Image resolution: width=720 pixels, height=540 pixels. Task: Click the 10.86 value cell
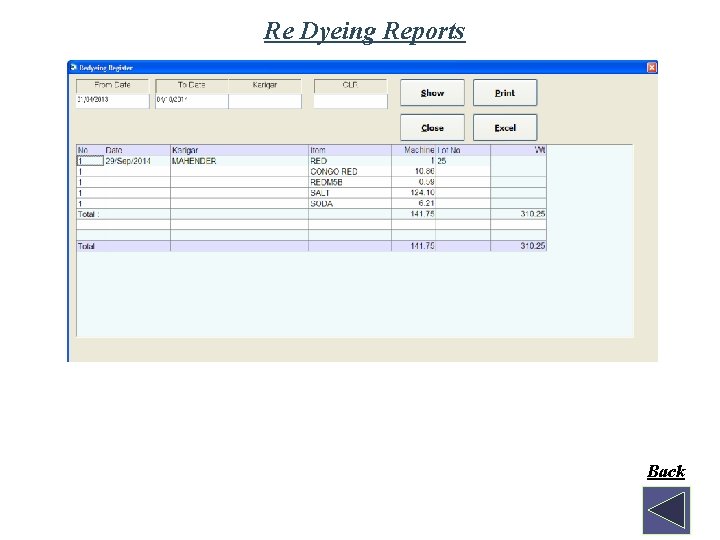point(413,172)
